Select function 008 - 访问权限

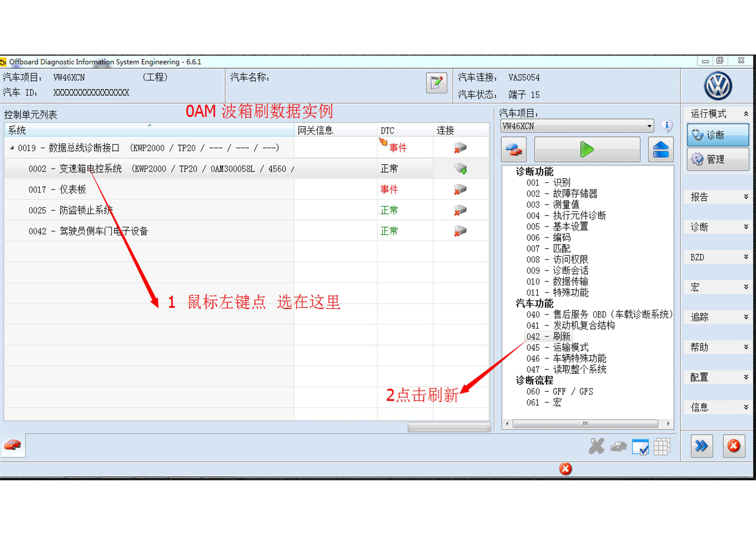(557, 260)
